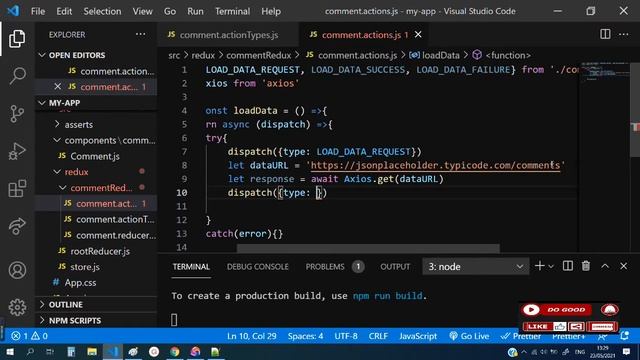Expand the NPM Scripts section
640x360 pixels.
pyautogui.click(x=75, y=320)
